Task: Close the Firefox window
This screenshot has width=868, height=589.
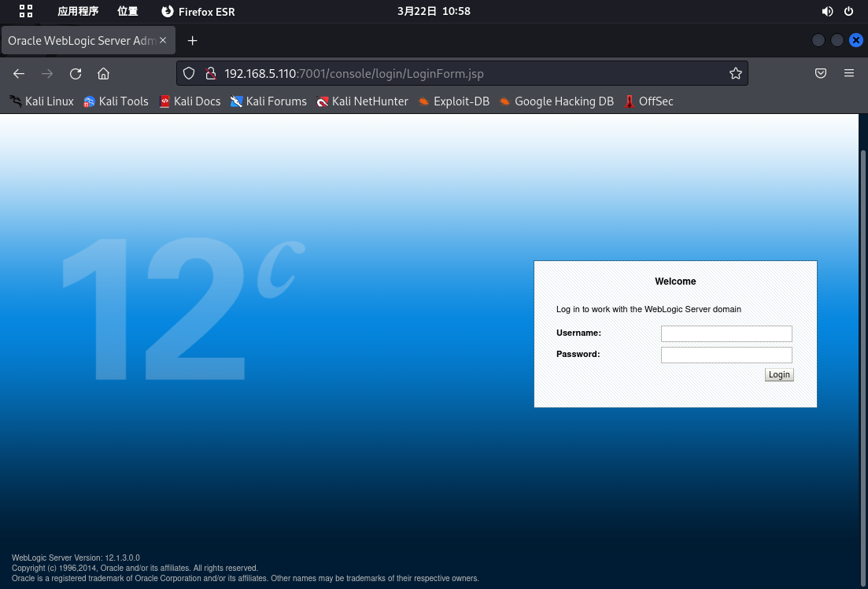Action: point(856,40)
